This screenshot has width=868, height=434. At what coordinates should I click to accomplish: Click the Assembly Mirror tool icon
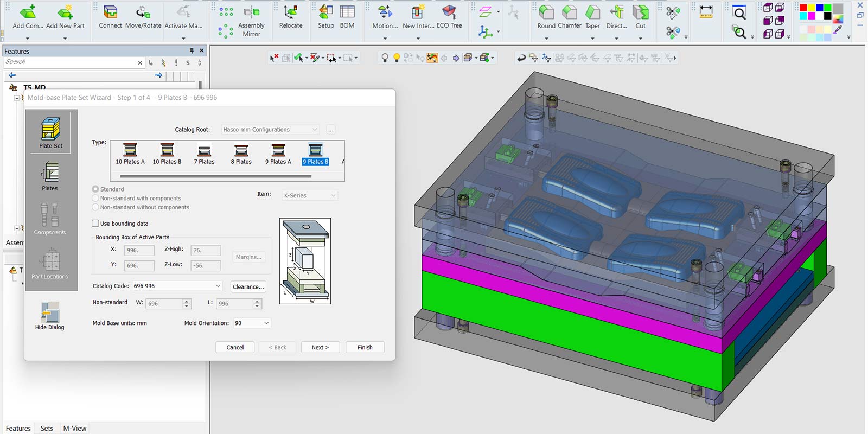(251, 21)
